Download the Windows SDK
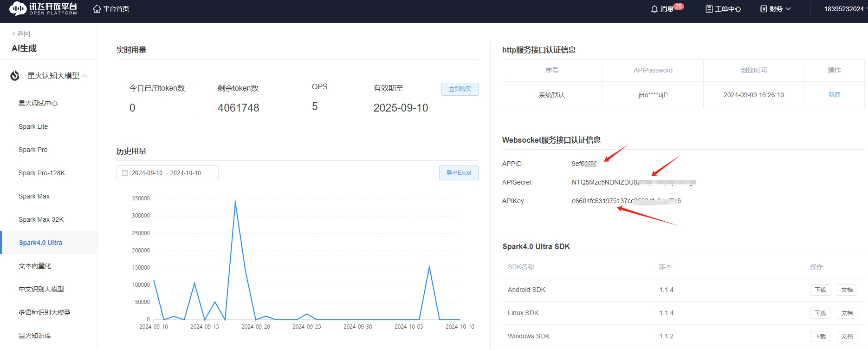Image resolution: width=868 pixels, height=350 pixels. pyautogui.click(x=820, y=336)
